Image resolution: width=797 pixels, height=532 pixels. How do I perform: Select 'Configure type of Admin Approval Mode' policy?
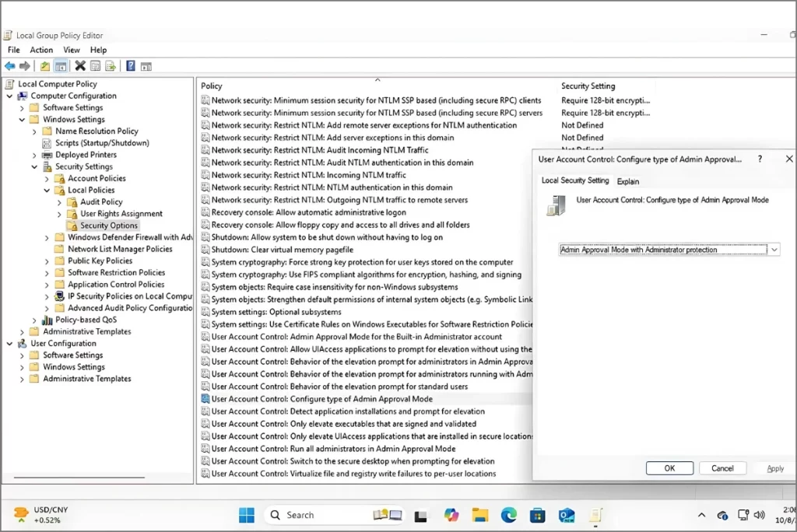coord(321,399)
